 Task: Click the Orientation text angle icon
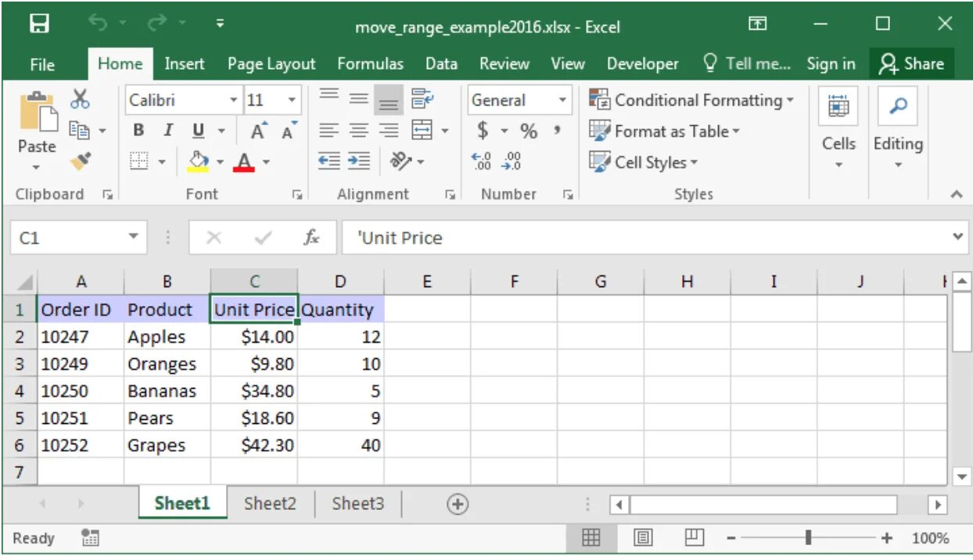(x=402, y=161)
